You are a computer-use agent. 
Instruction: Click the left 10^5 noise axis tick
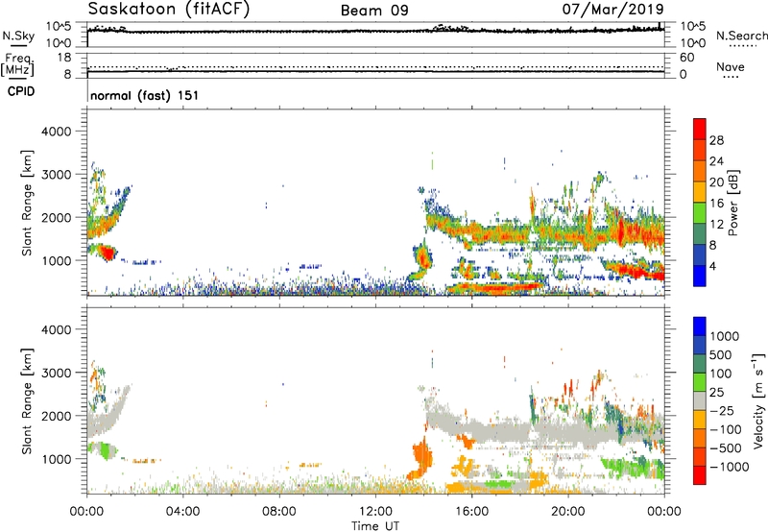coord(60,27)
